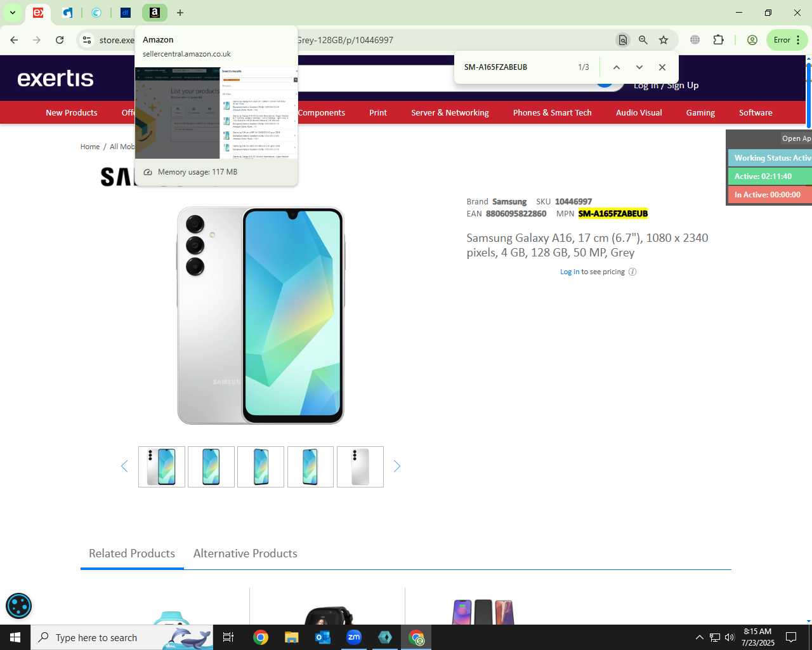Open a new browser tab
This screenshot has width=812, height=650.
tap(180, 13)
